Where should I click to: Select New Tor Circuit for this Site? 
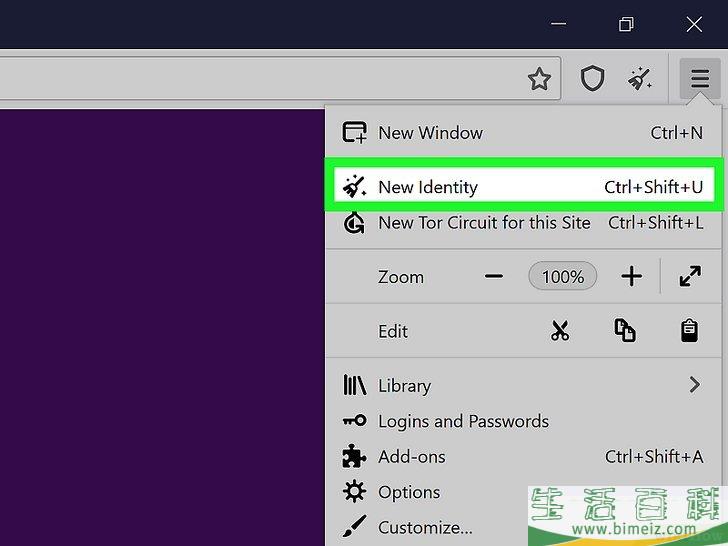[523, 223]
